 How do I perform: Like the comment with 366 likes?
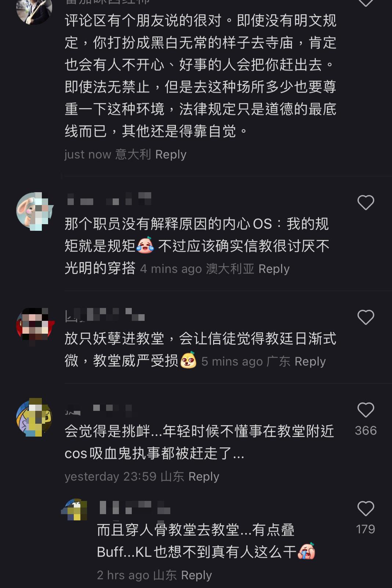(x=366, y=410)
